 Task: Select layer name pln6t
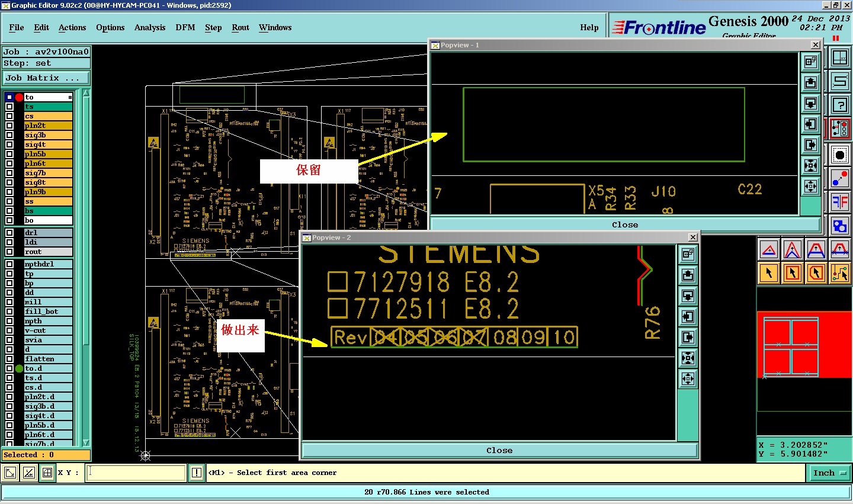coord(49,163)
